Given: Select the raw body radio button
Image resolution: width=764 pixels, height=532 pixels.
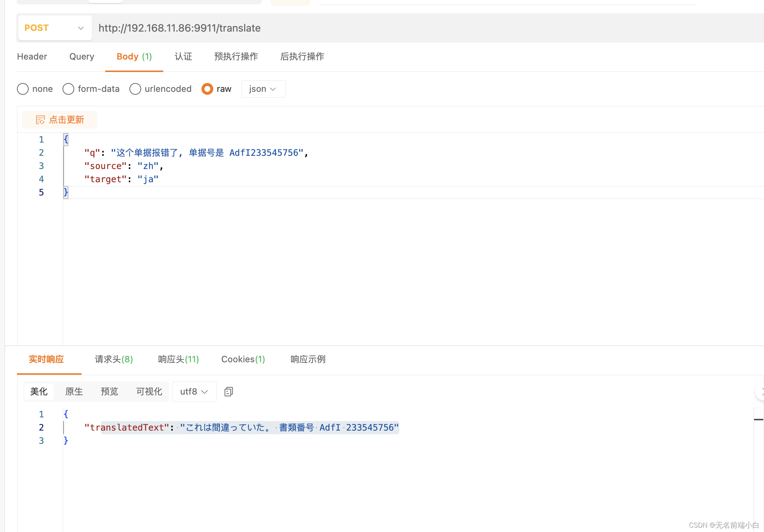Looking at the screenshot, I should (x=207, y=89).
